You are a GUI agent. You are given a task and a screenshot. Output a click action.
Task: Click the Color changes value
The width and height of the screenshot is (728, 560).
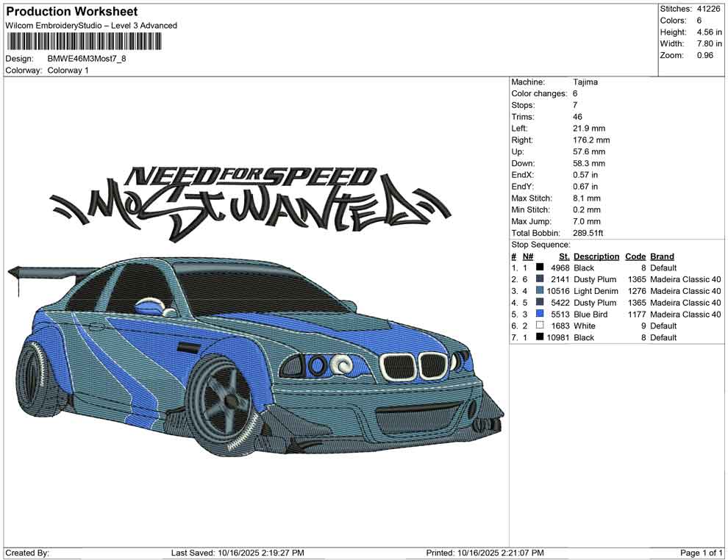[x=575, y=94]
